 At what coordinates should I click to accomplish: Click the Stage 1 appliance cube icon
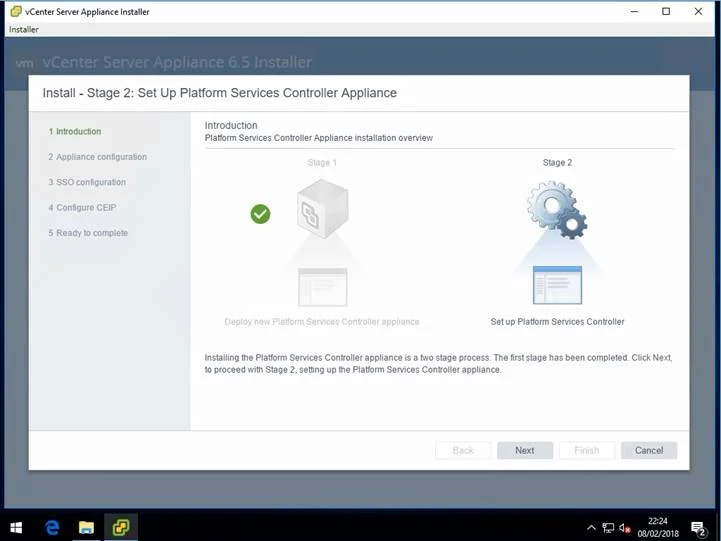pyautogui.click(x=322, y=209)
